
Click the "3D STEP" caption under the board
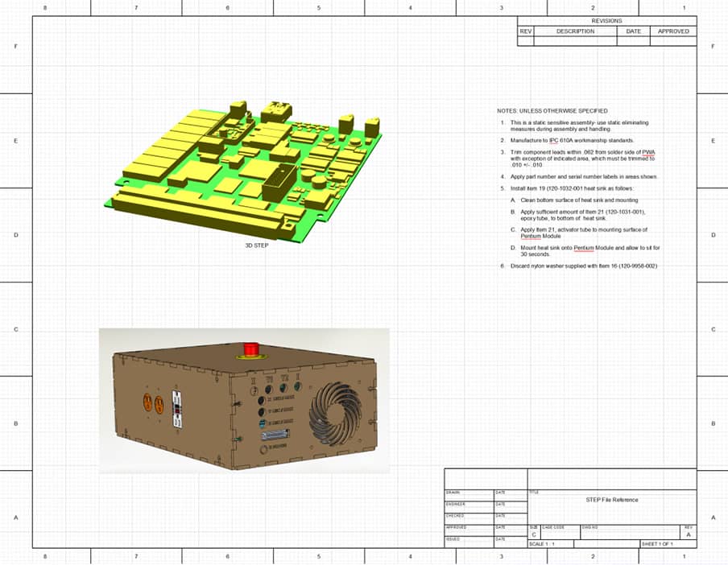click(258, 245)
